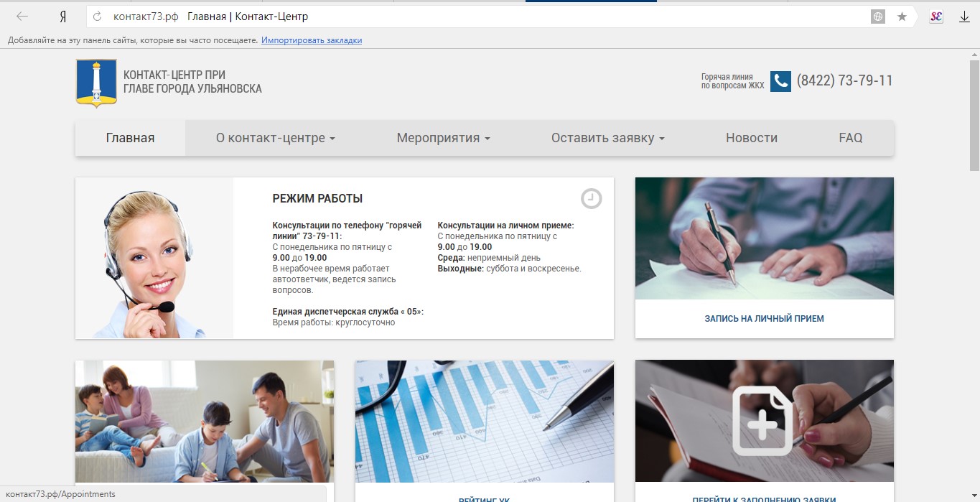Image resolution: width=980 pixels, height=502 pixels.
Task: Open the Новости menu item
Action: [x=751, y=138]
